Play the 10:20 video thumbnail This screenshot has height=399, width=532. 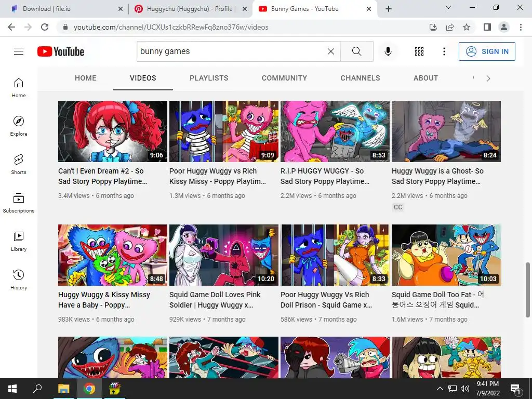224,255
